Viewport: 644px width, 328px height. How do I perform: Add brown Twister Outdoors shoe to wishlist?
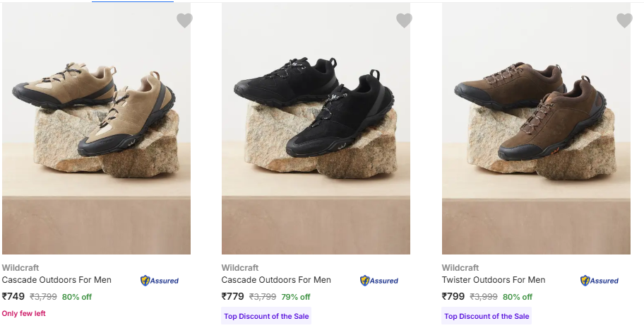point(624,20)
